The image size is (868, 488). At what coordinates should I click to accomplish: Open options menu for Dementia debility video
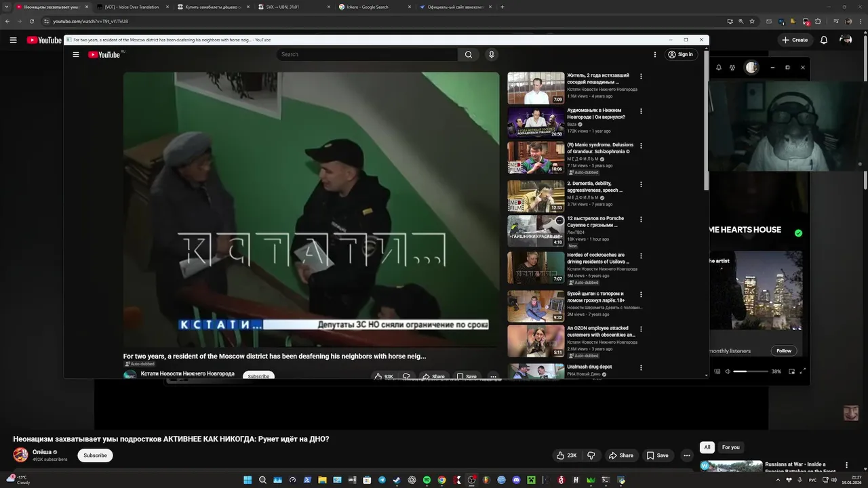click(641, 184)
